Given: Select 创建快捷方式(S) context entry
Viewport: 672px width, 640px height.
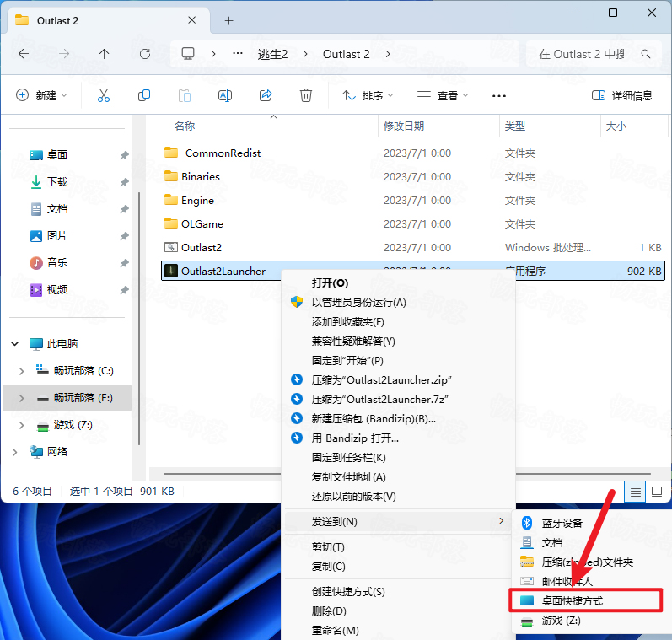Looking at the screenshot, I should pos(348,592).
